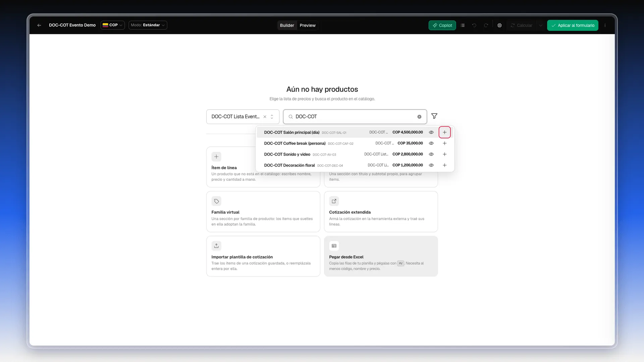
Task: Switch to the Preview tab
Action: point(308,25)
